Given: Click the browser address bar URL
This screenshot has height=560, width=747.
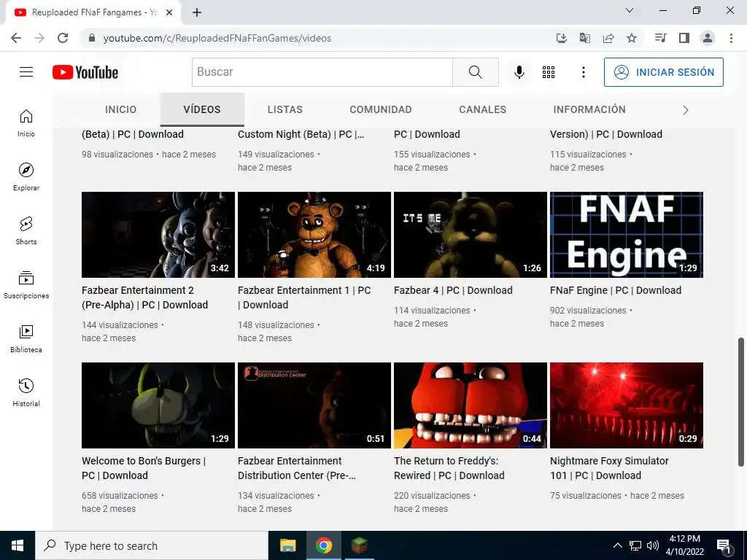Looking at the screenshot, I should 217,38.
